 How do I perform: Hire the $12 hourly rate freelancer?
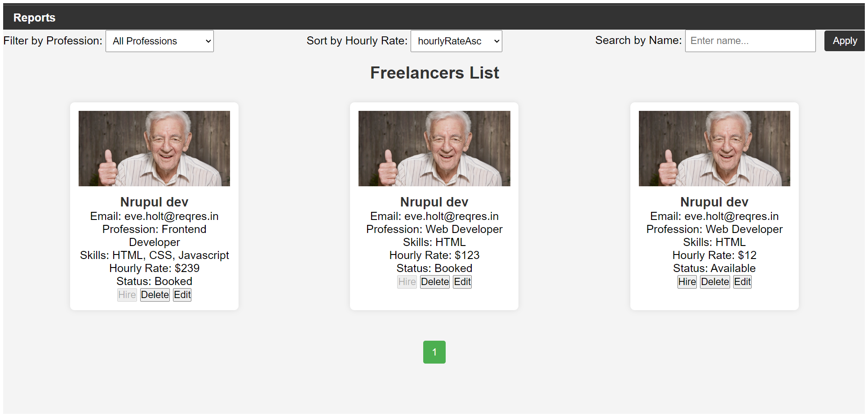(686, 282)
